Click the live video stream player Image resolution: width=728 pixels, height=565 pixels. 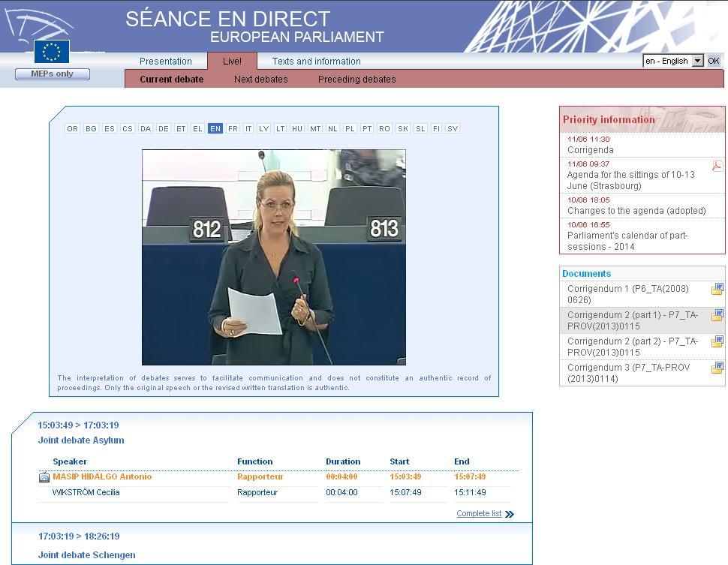(x=274, y=257)
